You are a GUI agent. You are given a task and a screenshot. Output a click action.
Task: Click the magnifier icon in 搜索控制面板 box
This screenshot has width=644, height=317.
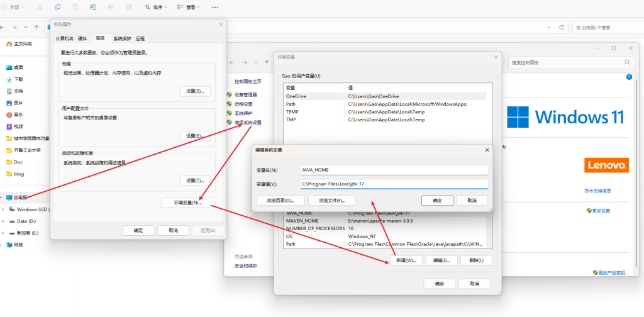(x=627, y=62)
